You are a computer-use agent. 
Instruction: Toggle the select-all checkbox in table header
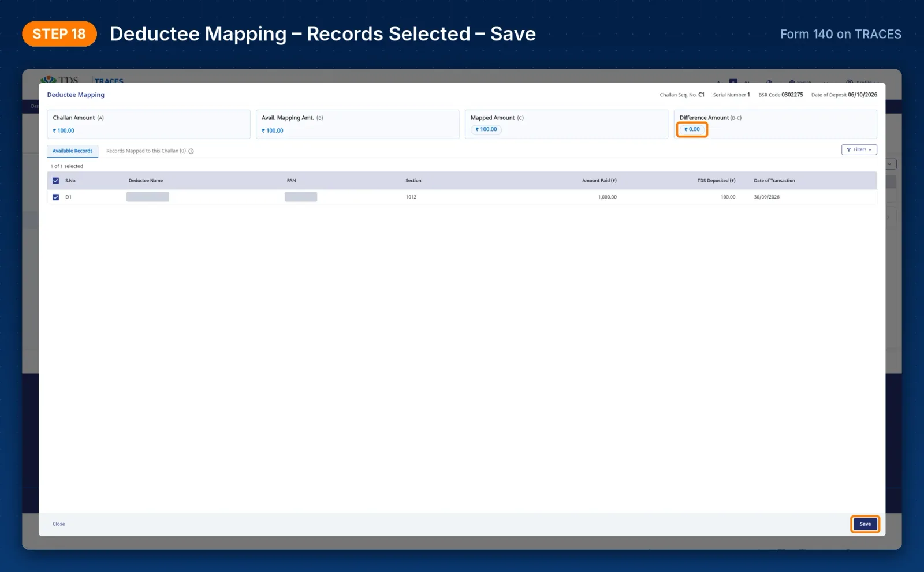click(56, 181)
